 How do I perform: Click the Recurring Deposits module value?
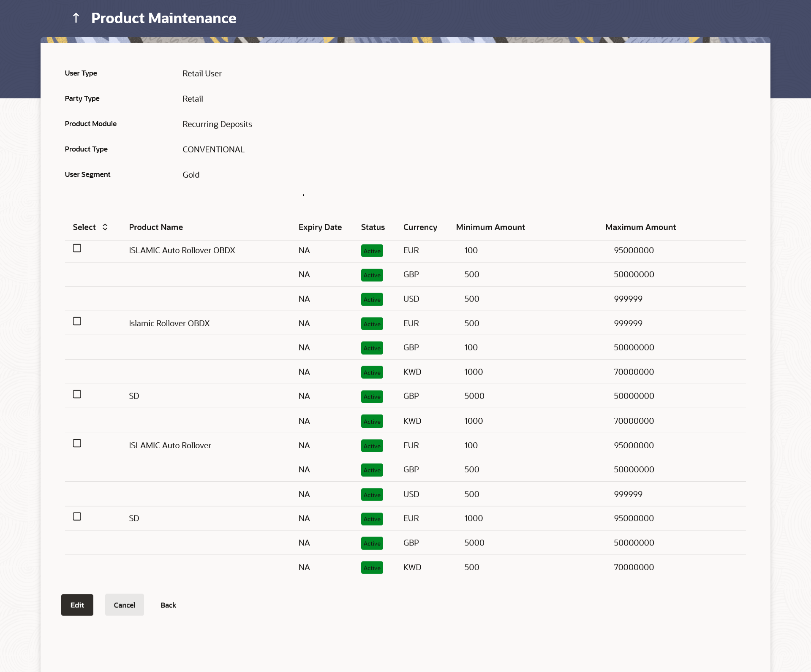[x=217, y=124]
